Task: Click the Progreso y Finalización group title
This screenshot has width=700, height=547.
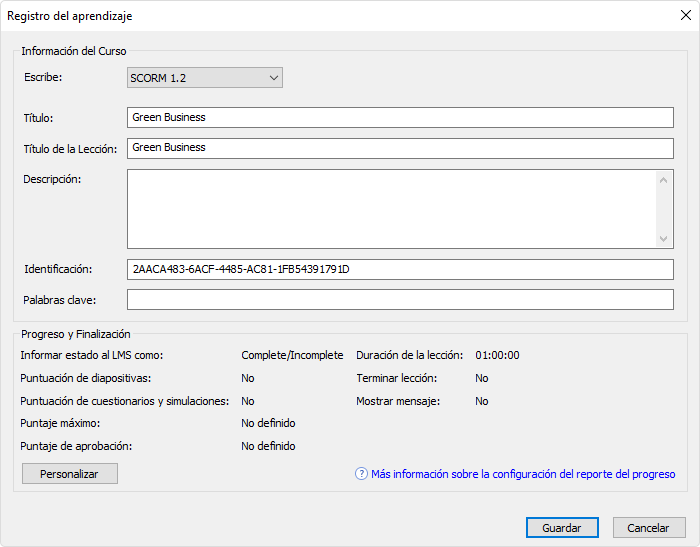Action: tap(76, 334)
